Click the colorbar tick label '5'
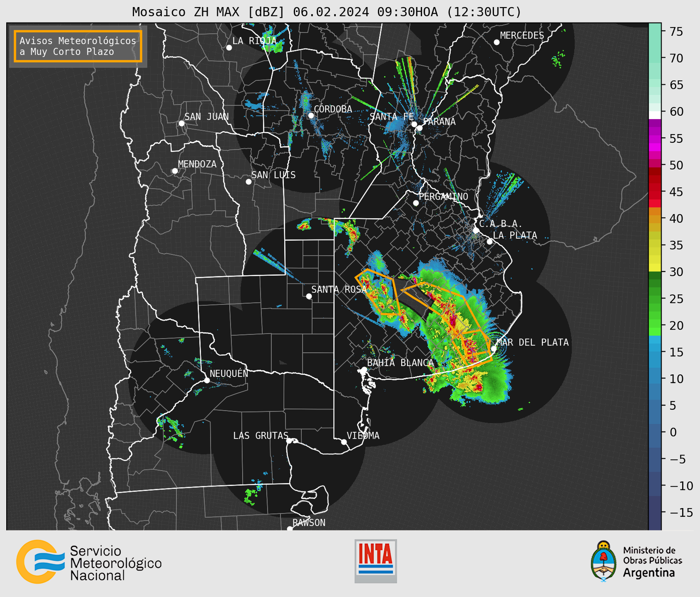The width and height of the screenshot is (700, 597). (673, 406)
